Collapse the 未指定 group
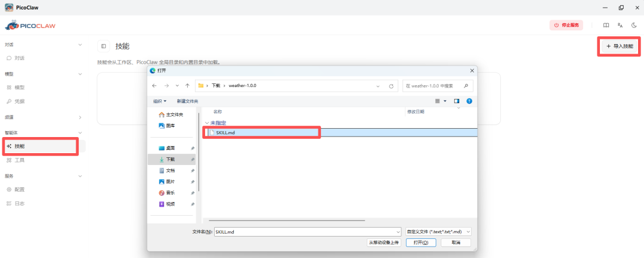The width and height of the screenshot is (644, 258). click(206, 123)
